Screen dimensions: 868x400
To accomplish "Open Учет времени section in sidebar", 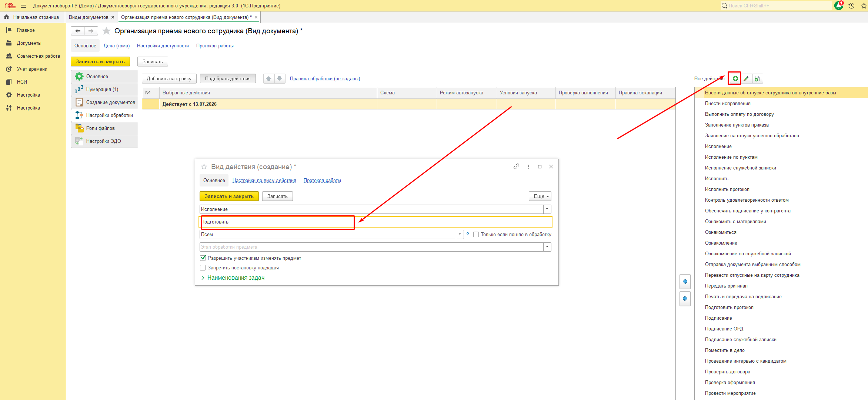I will tap(32, 69).
